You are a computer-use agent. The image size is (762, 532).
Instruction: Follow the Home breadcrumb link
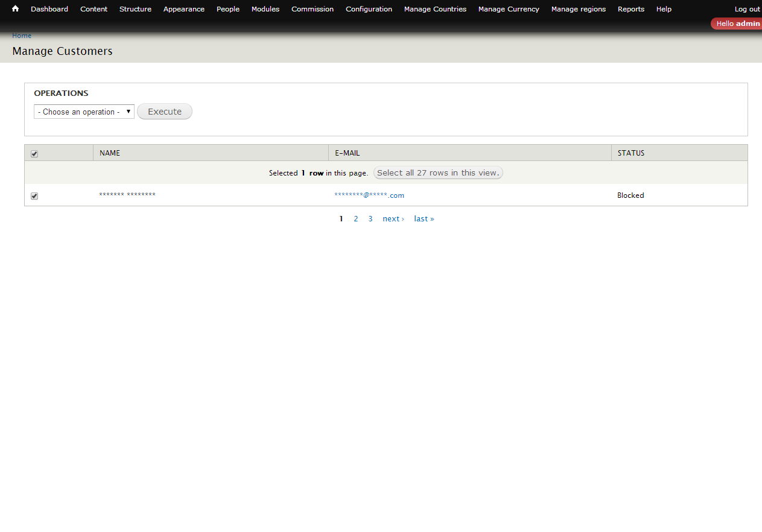click(x=22, y=36)
